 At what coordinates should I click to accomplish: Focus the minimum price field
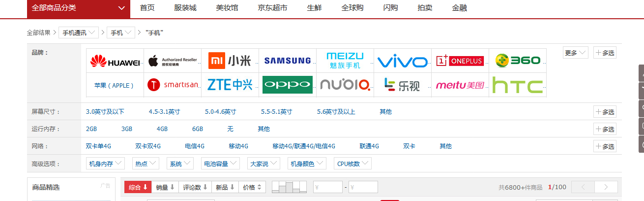click(x=328, y=187)
